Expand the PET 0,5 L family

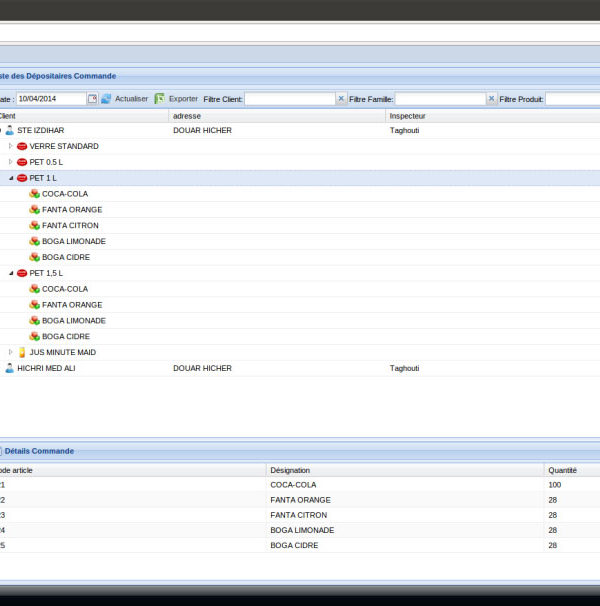pos(11,162)
